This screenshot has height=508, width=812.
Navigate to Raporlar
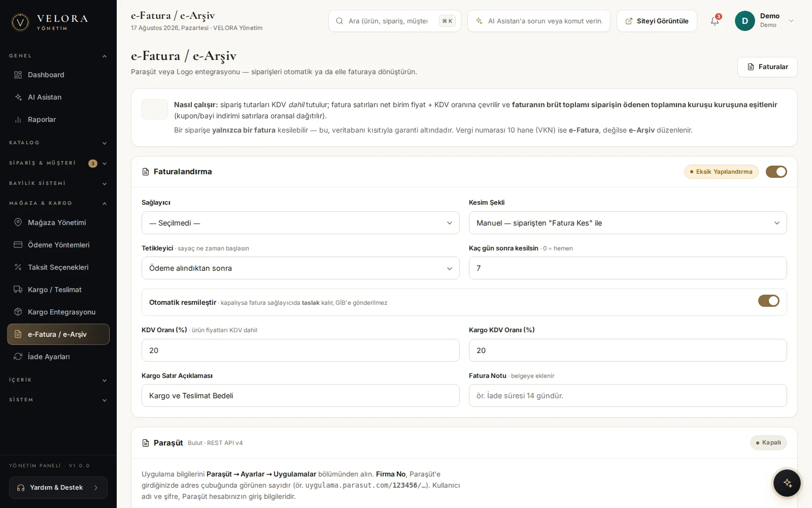click(58, 120)
